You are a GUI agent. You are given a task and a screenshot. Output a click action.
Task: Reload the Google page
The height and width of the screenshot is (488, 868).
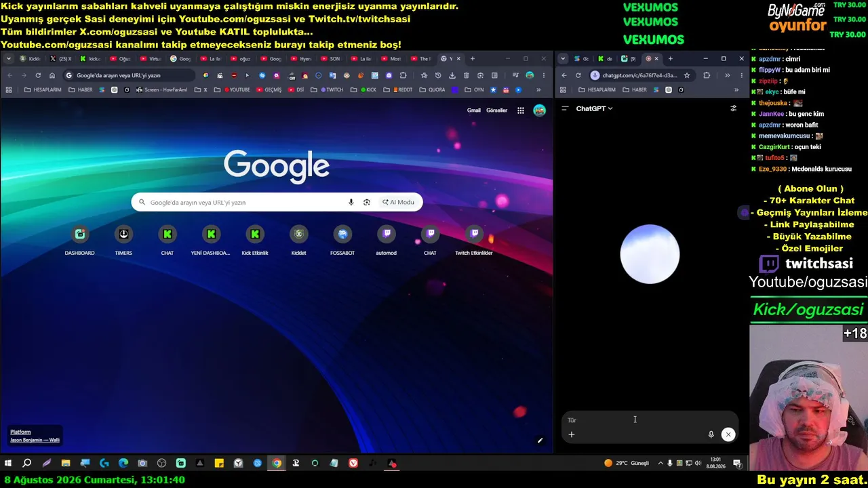coord(38,75)
